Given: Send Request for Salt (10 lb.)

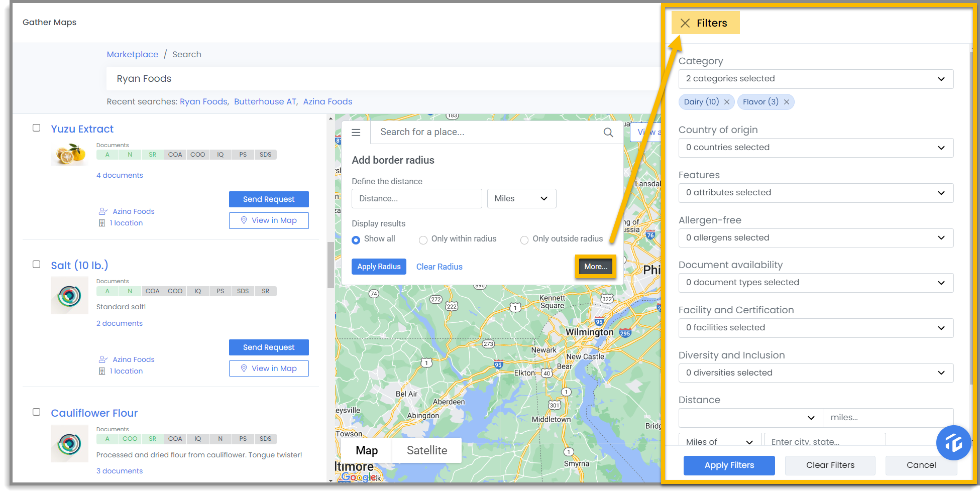Looking at the screenshot, I should pos(269,347).
